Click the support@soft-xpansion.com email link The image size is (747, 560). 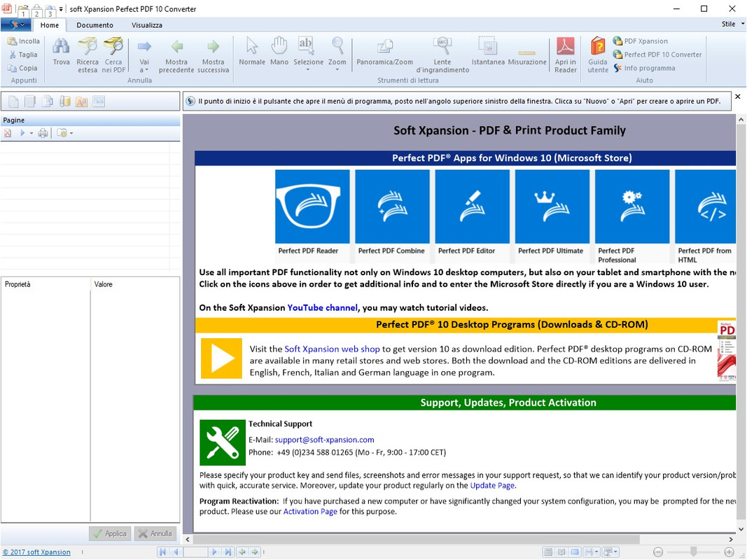(x=324, y=440)
